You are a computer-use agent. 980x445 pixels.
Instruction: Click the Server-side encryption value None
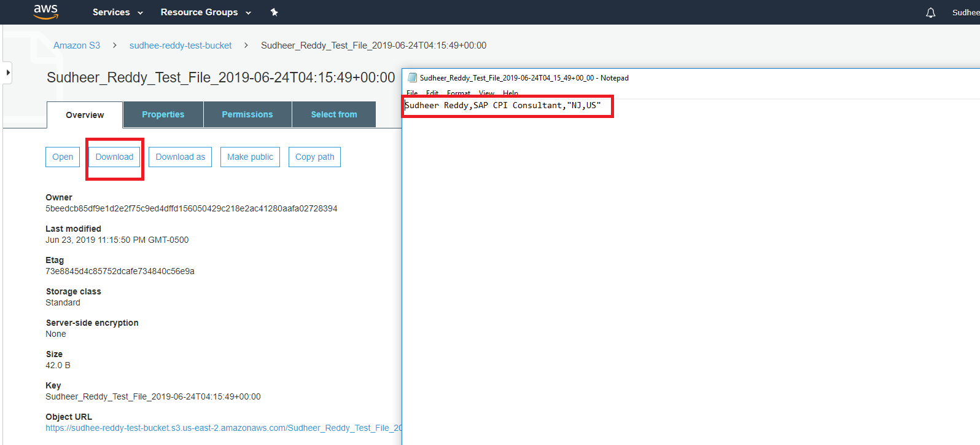(56, 334)
